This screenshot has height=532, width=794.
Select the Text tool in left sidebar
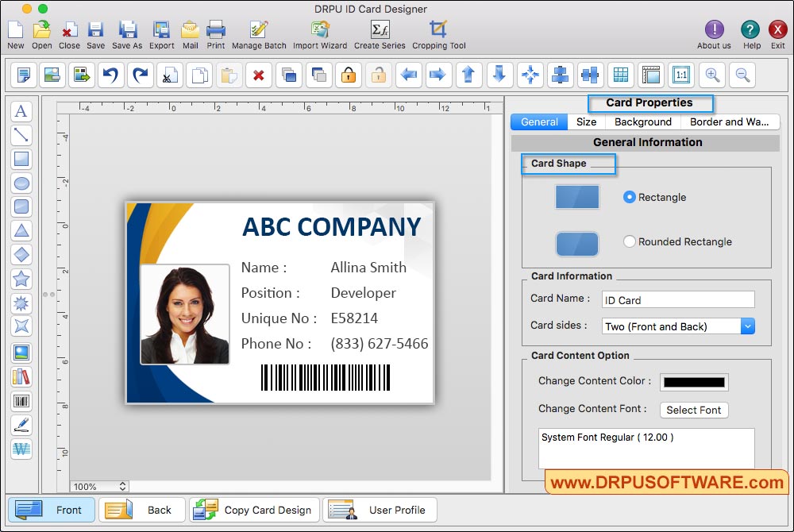[21, 111]
